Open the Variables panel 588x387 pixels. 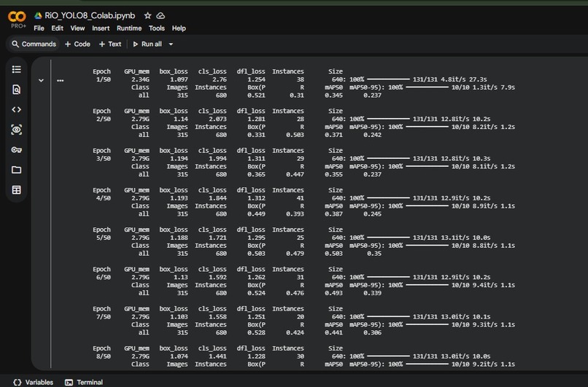point(33,382)
